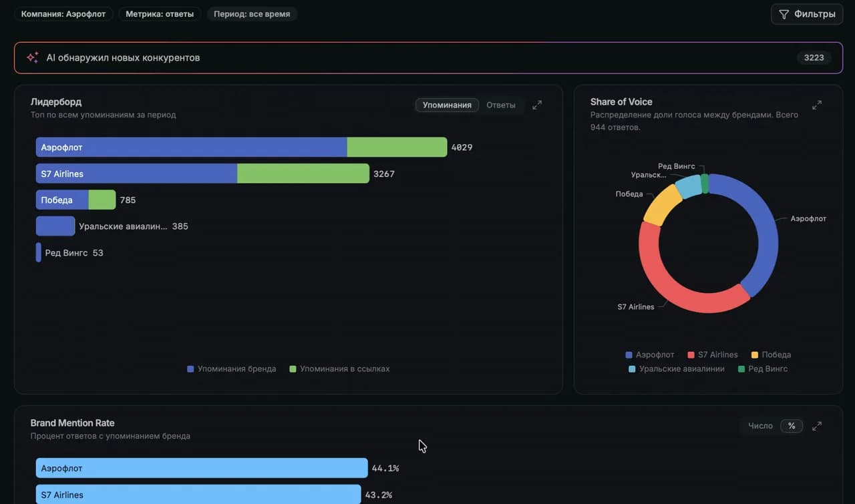Show Brand Mention Rate as Число
Viewport: 855px width, 504px height.
[x=760, y=426]
